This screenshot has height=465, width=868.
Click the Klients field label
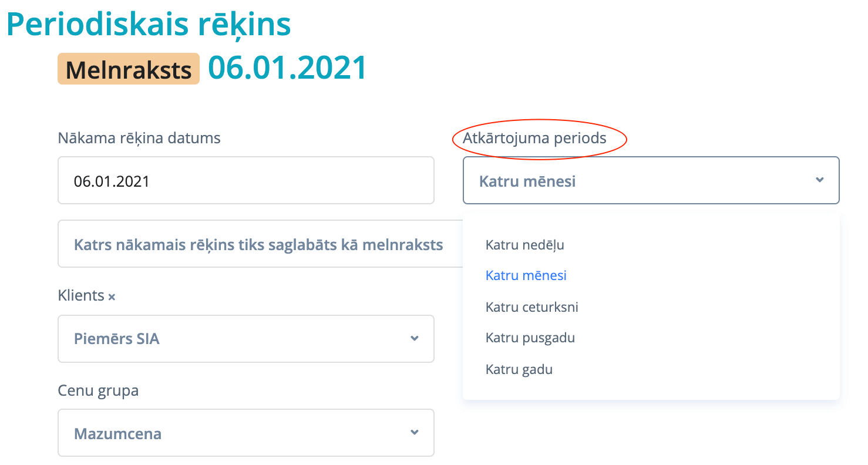[81, 295]
